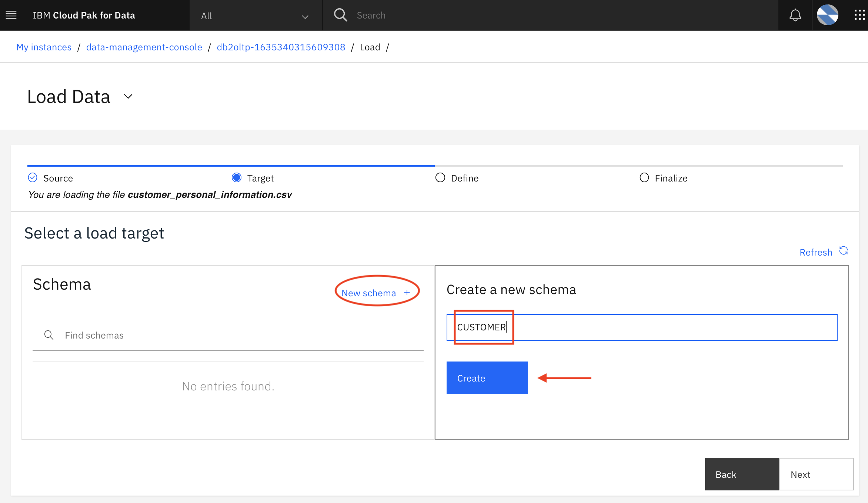The width and height of the screenshot is (868, 503).
Task: Click the search magnifying glass icon
Action: [x=341, y=15]
